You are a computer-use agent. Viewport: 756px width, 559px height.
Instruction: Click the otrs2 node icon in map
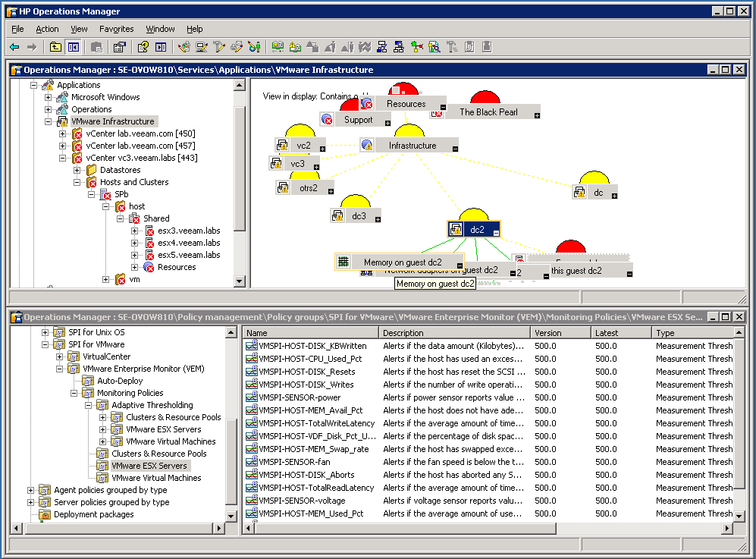pyautogui.click(x=283, y=187)
